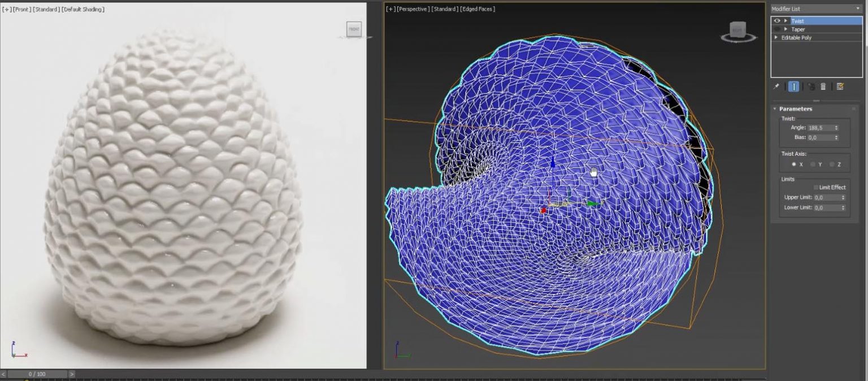Expand the Editable Poly entry arrow
The image size is (868, 381).
tap(776, 37)
